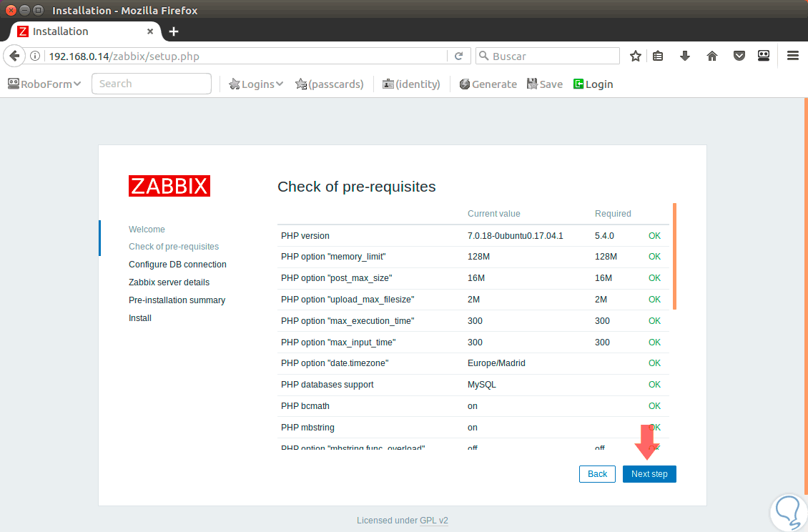Click the RoboForm Generate password button
Screen dimensions: 808x532
[x=488, y=84]
